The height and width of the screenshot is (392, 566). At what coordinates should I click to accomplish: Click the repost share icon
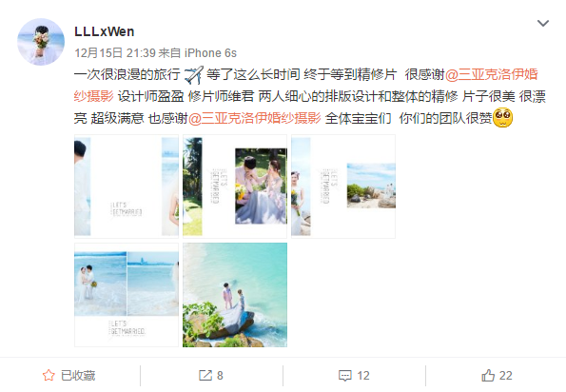(x=205, y=376)
